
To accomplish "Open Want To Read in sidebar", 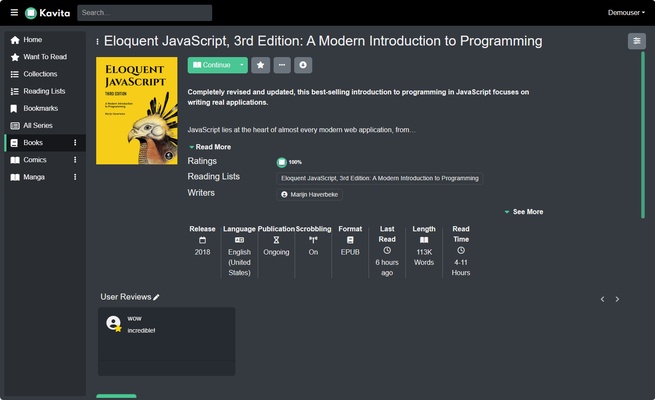I will pos(45,57).
